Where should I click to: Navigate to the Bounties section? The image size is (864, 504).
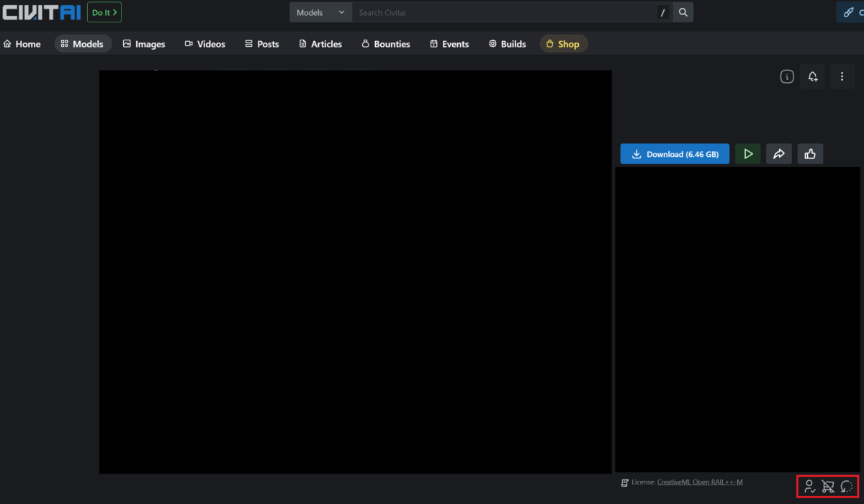point(385,43)
